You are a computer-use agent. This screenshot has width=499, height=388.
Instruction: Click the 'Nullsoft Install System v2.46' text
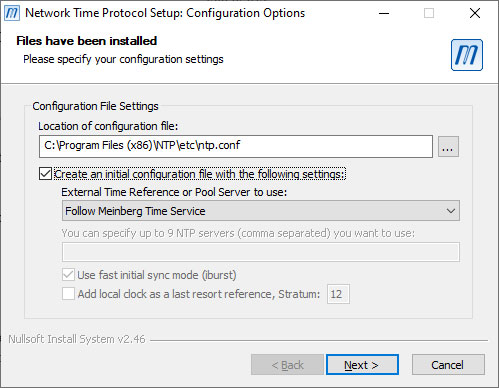pos(77,339)
